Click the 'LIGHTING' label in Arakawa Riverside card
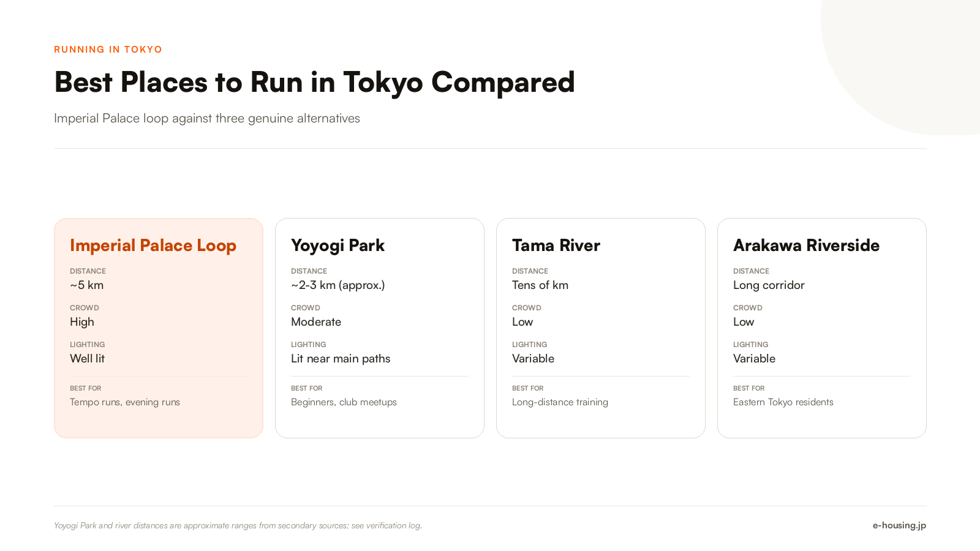Screen dimensions: 980x551 point(750,345)
